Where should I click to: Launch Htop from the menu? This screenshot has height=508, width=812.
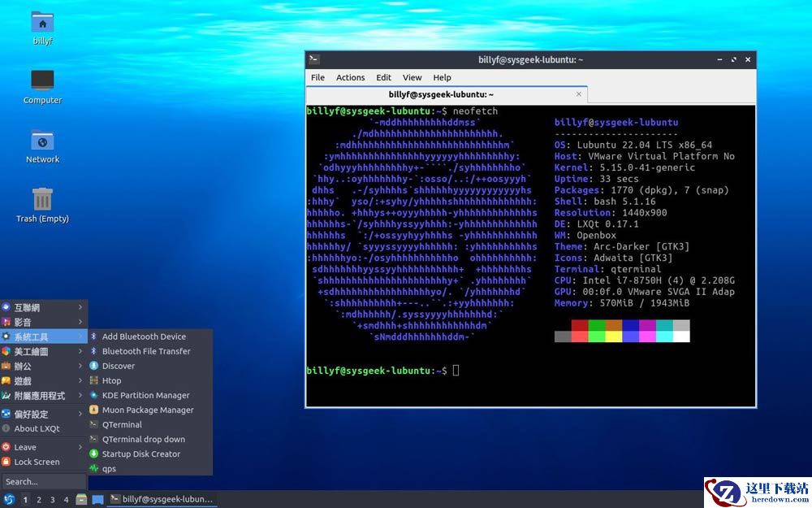pos(150,380)
